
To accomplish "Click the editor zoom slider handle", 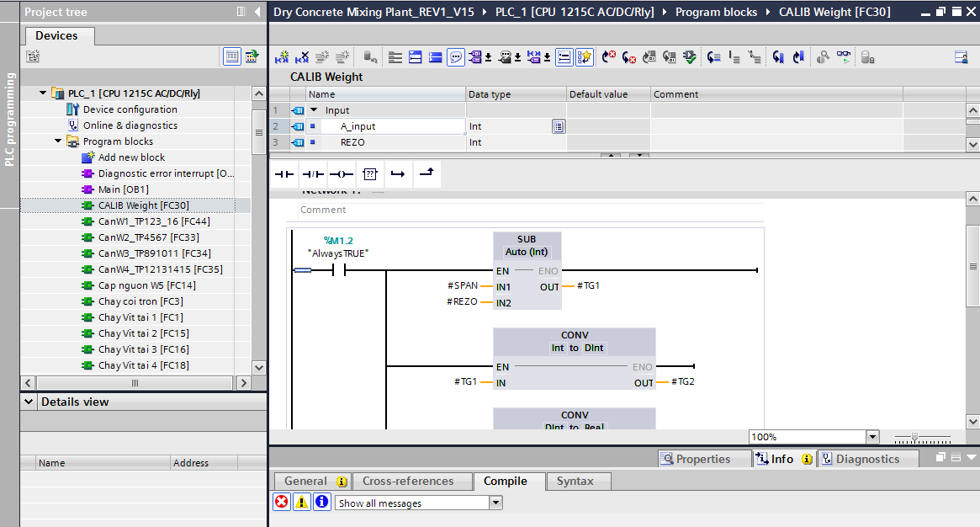I will (914, 438).
